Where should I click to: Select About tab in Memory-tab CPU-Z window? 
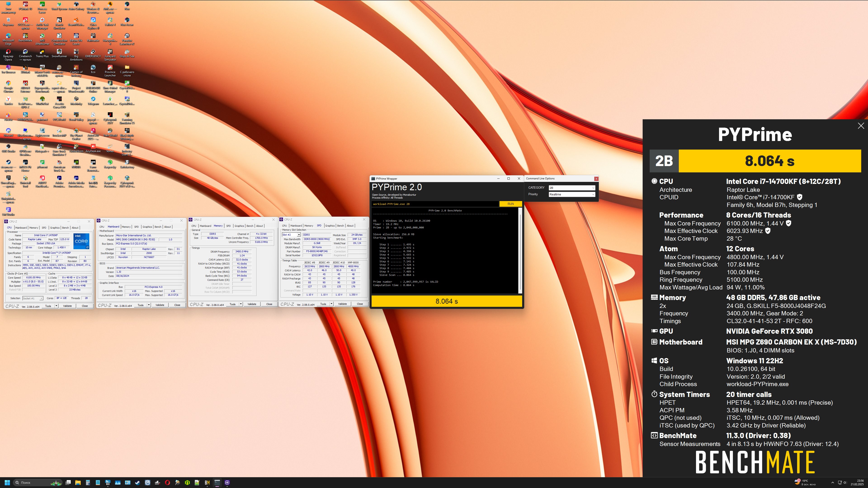pyautogui.click(x=259, y=226)
